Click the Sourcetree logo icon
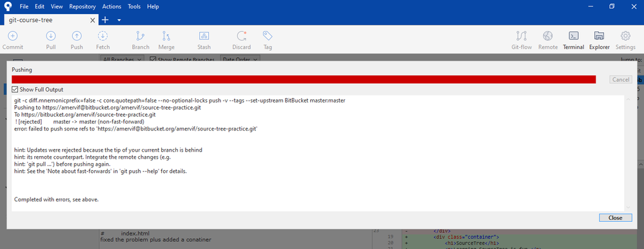644x249 pixels. [x=8, y=6]
